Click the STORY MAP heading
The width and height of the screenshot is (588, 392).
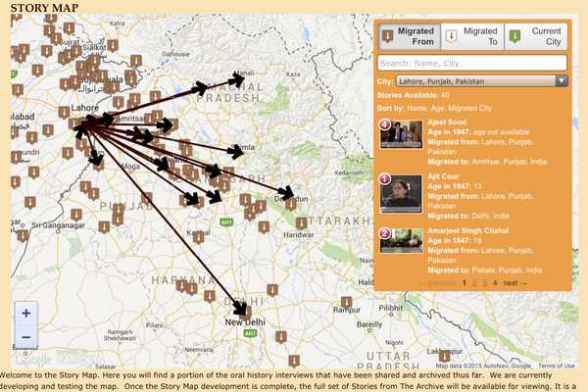pos(44,8)
